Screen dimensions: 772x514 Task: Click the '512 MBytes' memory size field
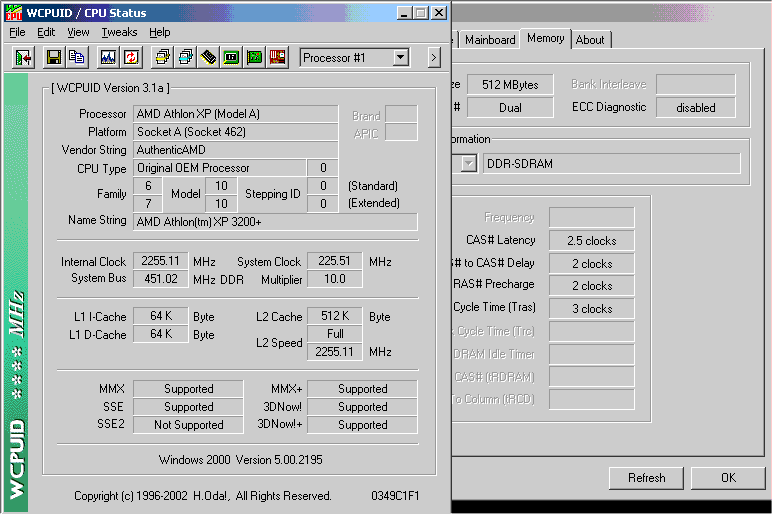click(510, 85)
